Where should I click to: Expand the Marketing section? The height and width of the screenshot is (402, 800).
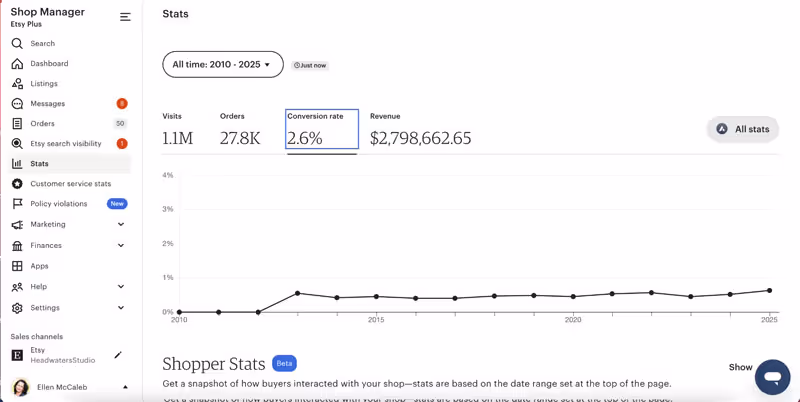(x=121, y=225)
